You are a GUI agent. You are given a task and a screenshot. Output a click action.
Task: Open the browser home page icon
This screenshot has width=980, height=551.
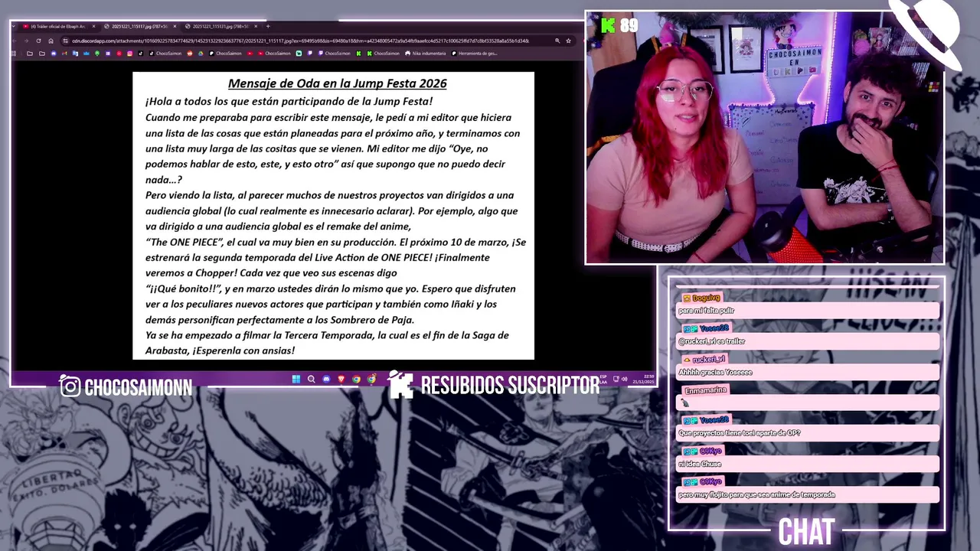pos(51,41)
